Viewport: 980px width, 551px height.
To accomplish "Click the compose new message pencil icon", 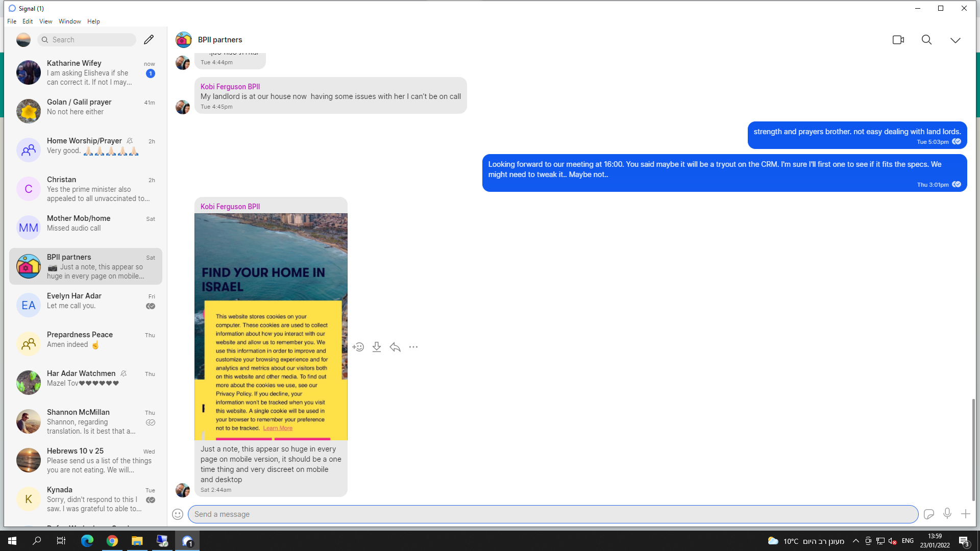I will 149,40.
